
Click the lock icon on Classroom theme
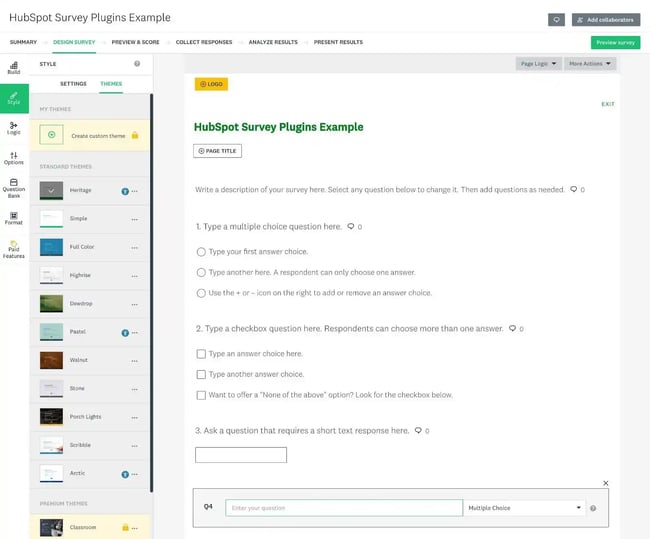tap(125, 527)
